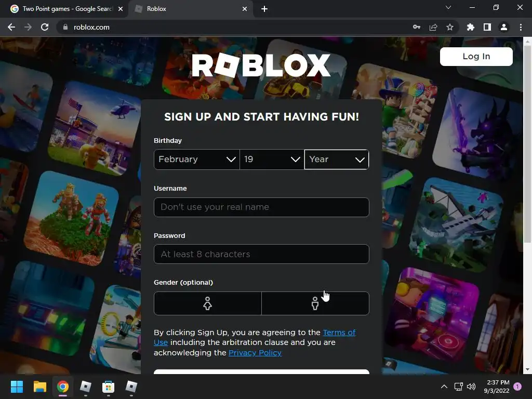Click the scrollbar up arrow
532x399 pixels.
point(527,41)
